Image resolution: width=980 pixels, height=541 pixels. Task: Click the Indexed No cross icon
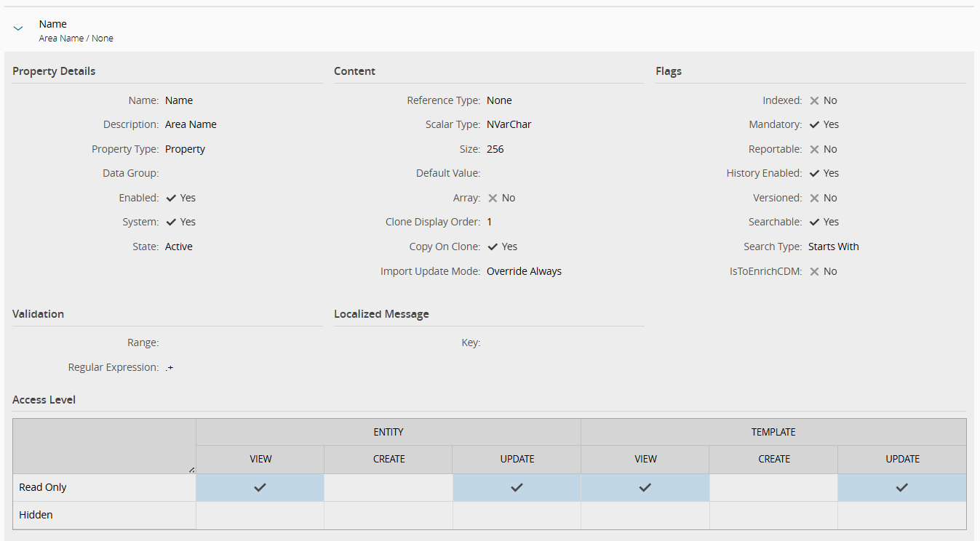tap(814, 100)
